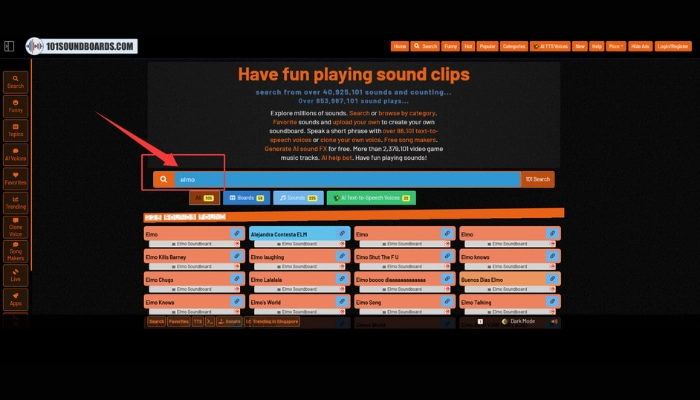Viewport: 700px width, 400px height.
Task: Copy link icon on Elmo Song sound
Action: (447, 301)
